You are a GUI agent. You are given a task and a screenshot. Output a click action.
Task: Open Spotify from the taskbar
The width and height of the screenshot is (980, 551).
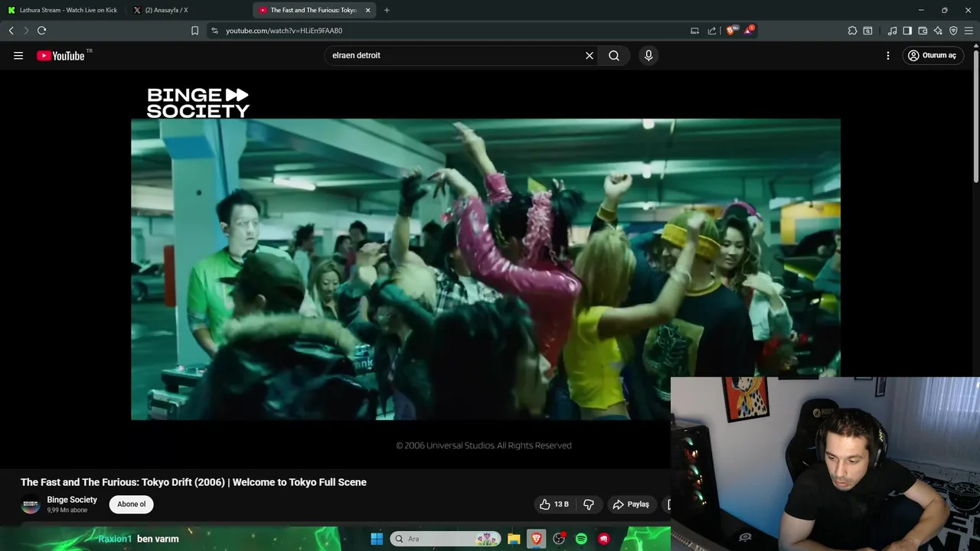point(581,539)
